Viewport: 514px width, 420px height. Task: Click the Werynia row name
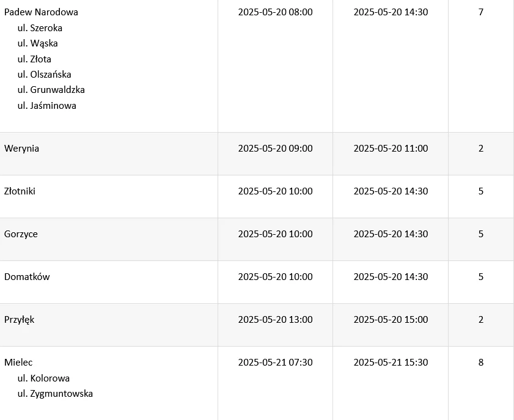(21, 149)
